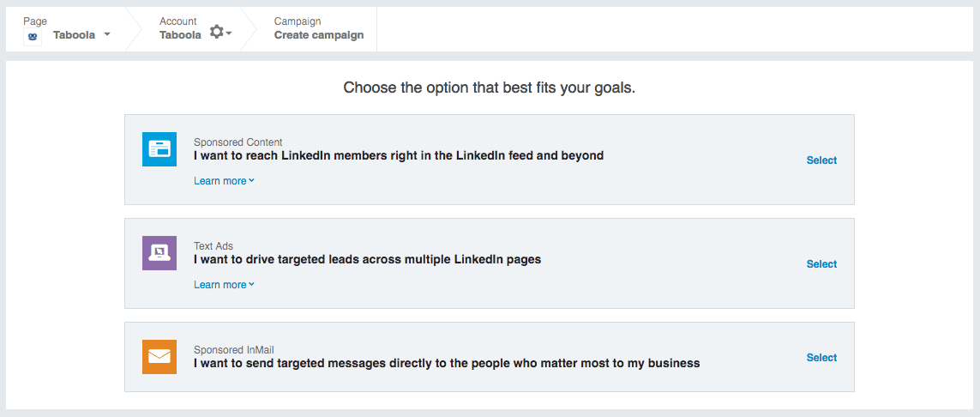Click the drive targeted leads headline
The height and width of the screenshot is (417, 980).
(368, 259)
